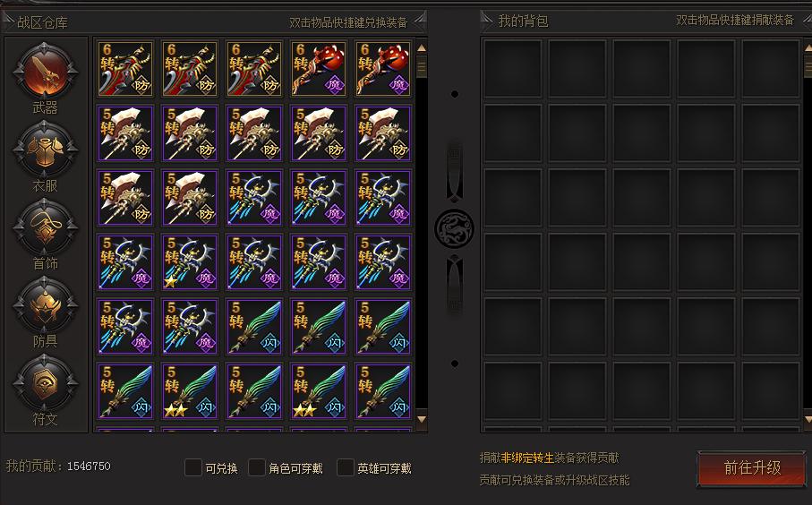This screenshot has width=812, height=505.
Task: Click the dragon emblem between panels
Action: pos(454,228)
